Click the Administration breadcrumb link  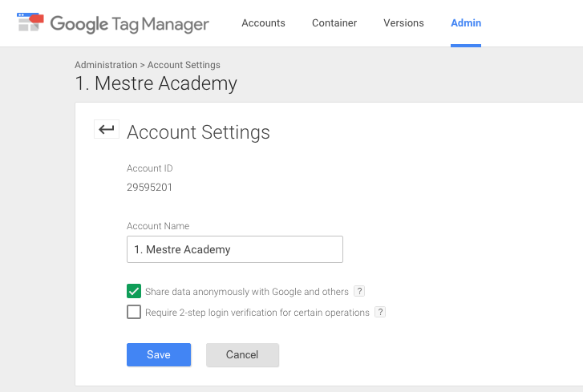click(105, 65)
